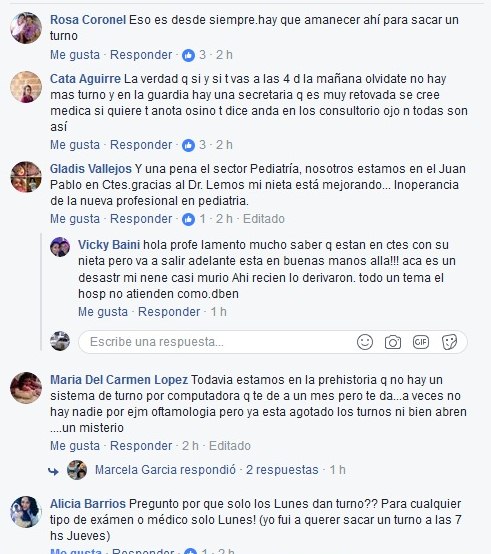The height and width of the screenshot is (554, 491).
Task: Open Alicia Barrios' profile name link
Action: coord(88,503)
